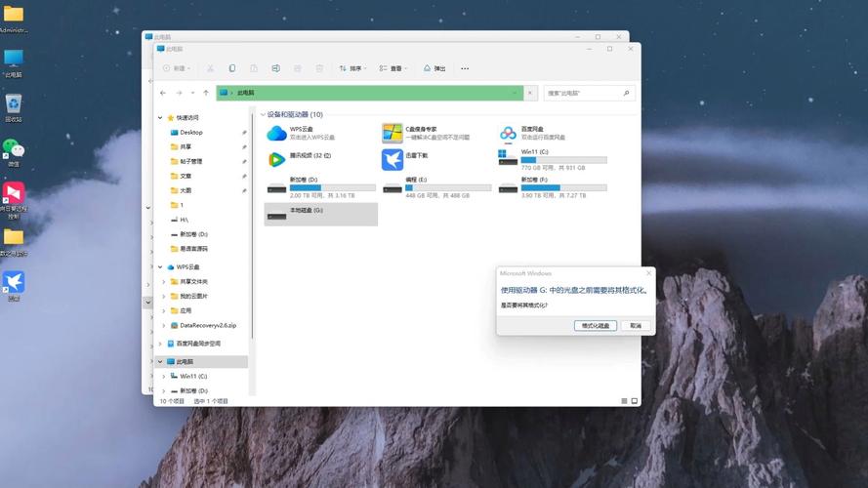Open 百度网盘 in the drives list
868x488 pixels.
[x=508, y=133]
